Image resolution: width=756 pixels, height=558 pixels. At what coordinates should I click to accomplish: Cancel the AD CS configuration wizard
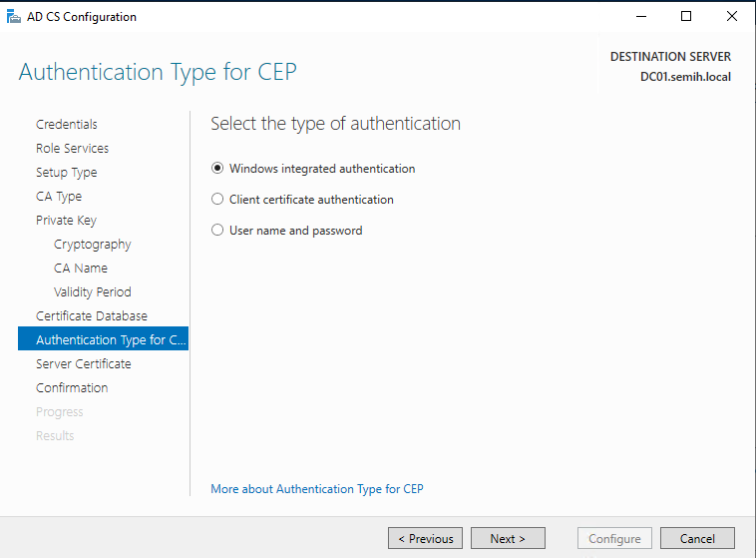point(697,539)
